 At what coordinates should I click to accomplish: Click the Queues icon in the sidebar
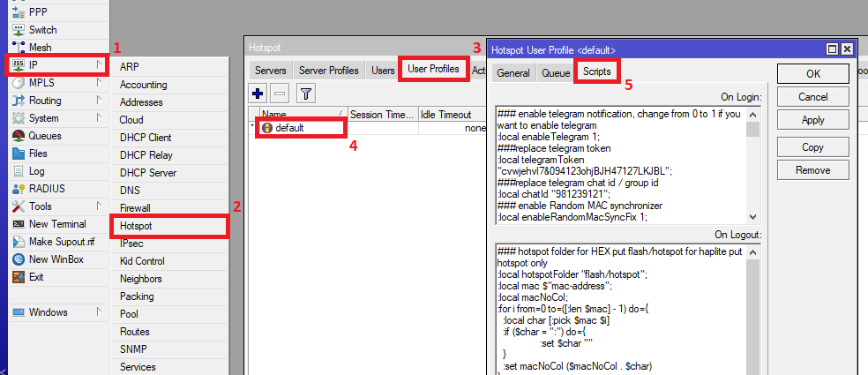19,136
